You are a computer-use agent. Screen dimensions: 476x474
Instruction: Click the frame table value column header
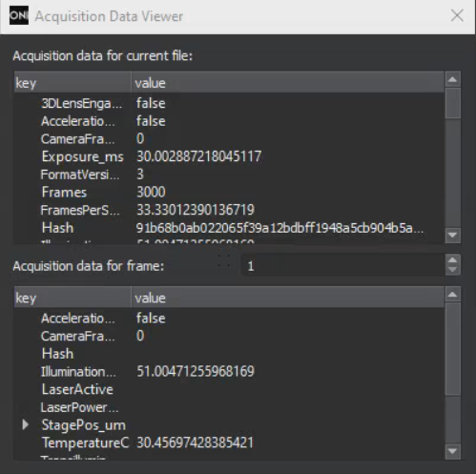(x=287, y=299)
